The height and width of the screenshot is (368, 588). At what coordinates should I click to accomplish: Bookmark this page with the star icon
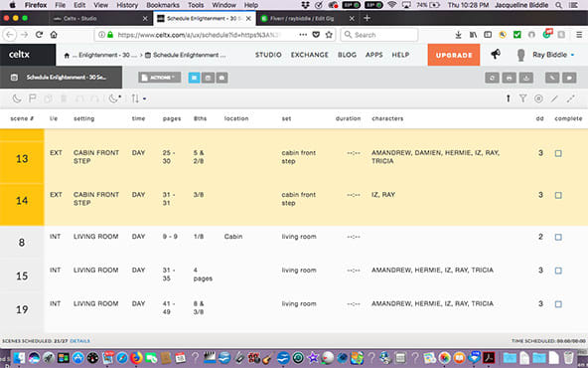[329, 35]
